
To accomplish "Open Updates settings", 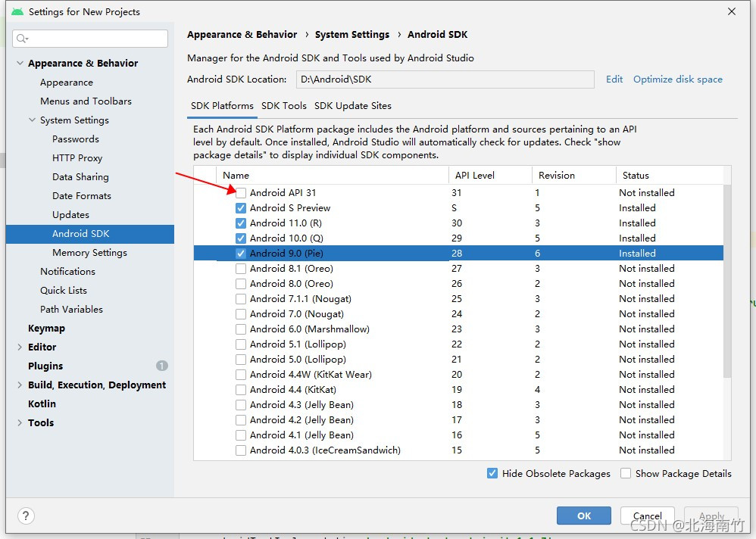I will point(70,215).
